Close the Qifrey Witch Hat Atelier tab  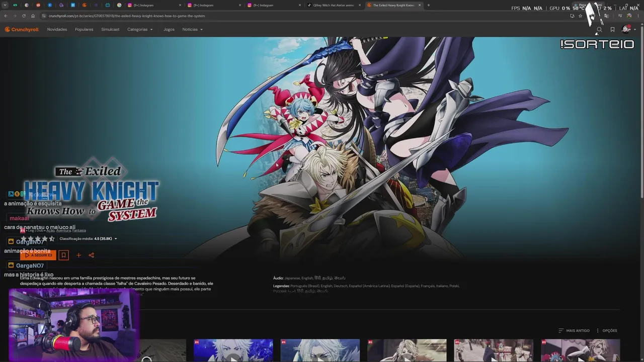click(360, 5)
